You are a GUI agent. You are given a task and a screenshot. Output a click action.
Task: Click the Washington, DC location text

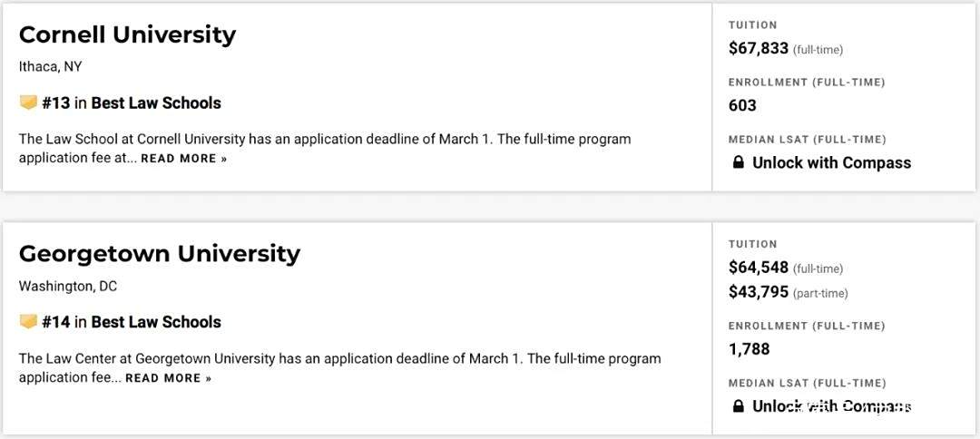67,287
